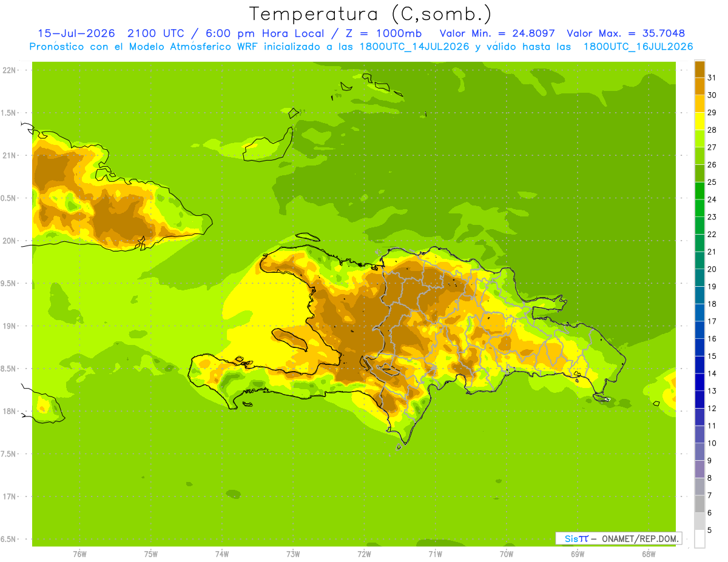The width and height of the screenshot is (728, 562).
Task: Click the "74W" longitude label
Action: [222, 555]
